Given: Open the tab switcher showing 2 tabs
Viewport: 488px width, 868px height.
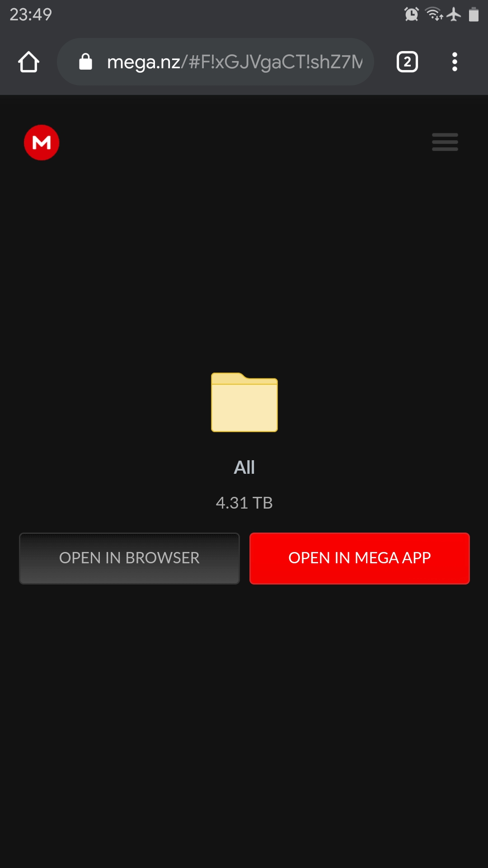Looking at the screenshot, I should pyautogui.click(x=407, y=62).
